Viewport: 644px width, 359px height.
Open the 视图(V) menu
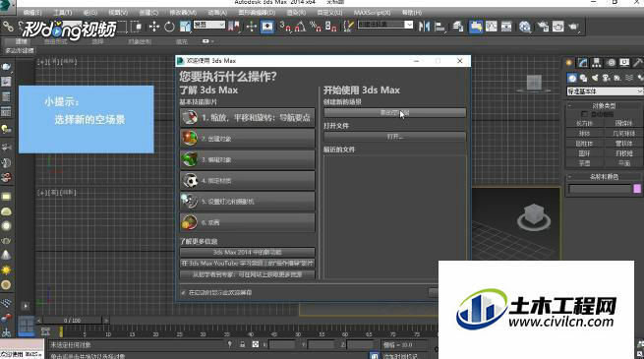point(118,13)
